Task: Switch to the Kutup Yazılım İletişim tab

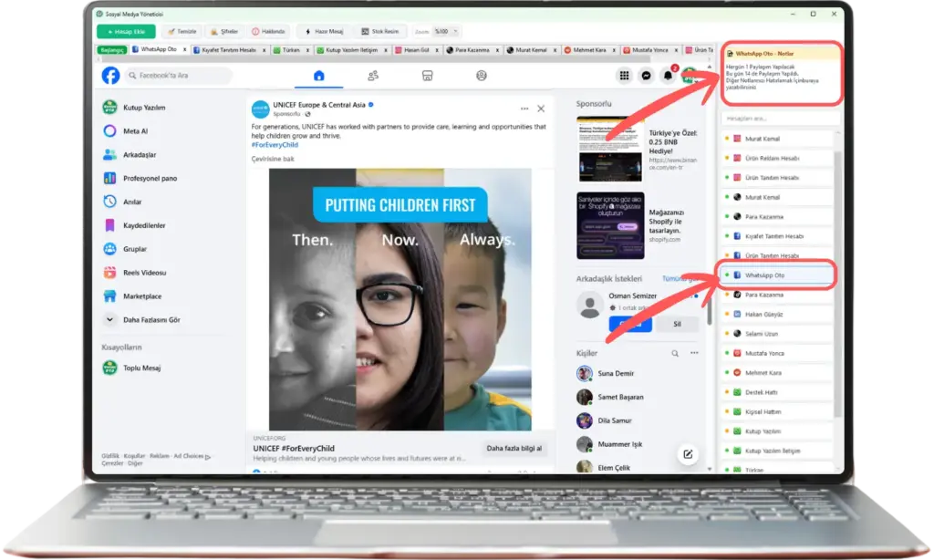Action: coord(351,50)
